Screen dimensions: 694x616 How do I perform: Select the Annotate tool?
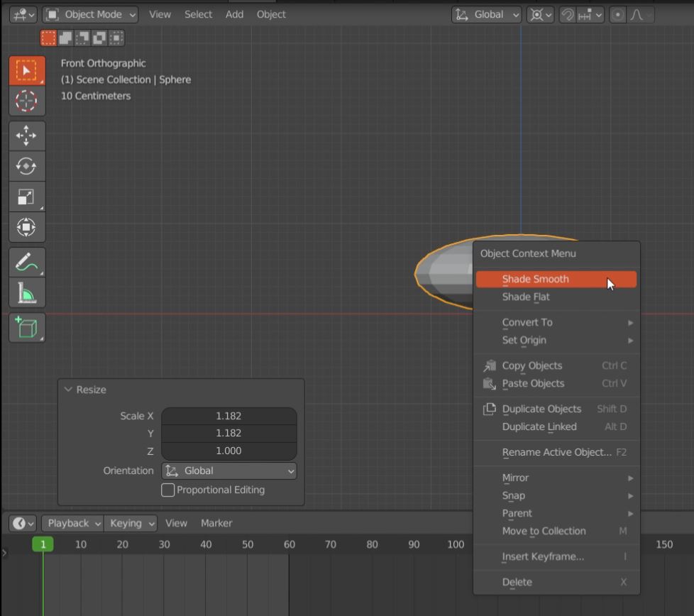(26, 261)
